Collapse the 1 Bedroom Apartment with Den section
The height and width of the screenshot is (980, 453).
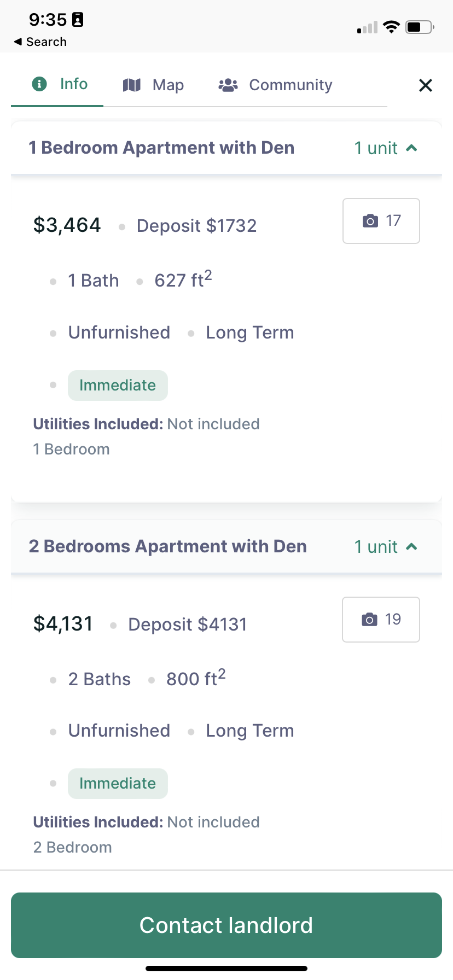click(x=161, y=148)
